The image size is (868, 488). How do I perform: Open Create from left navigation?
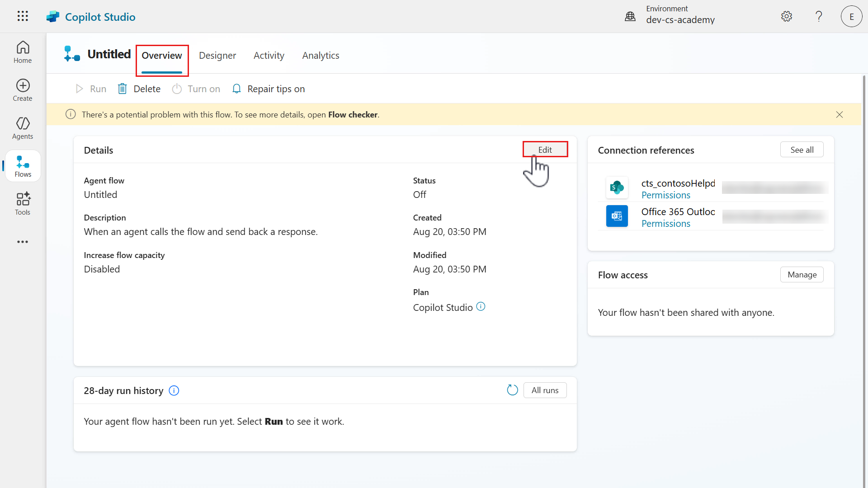[23, 90]
